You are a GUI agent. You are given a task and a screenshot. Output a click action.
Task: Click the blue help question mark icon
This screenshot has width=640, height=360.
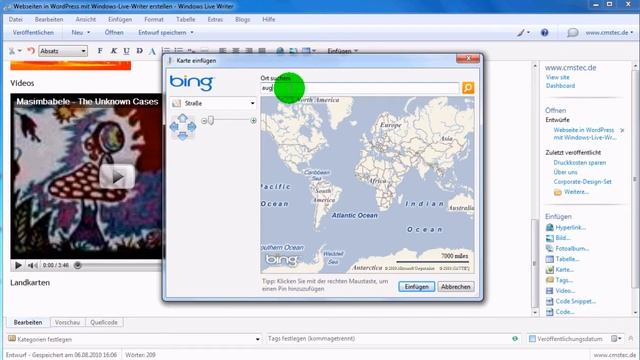[x=544, y=33]
